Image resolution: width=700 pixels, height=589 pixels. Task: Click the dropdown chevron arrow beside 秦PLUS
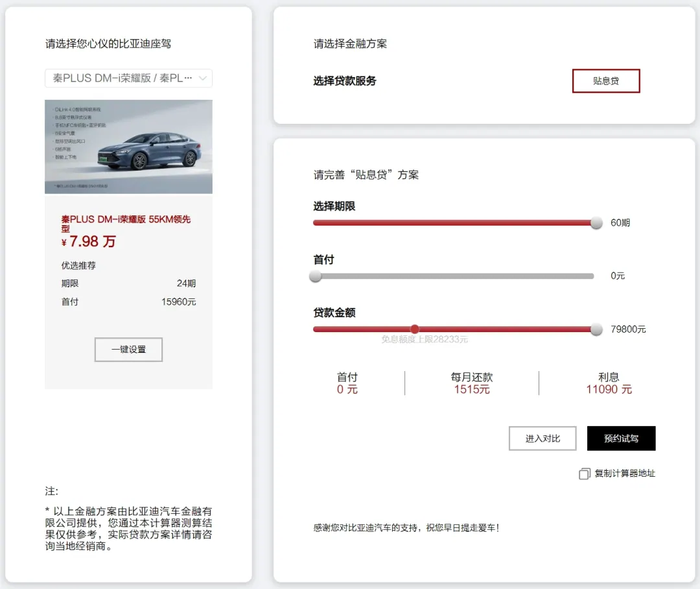(203, 78)
